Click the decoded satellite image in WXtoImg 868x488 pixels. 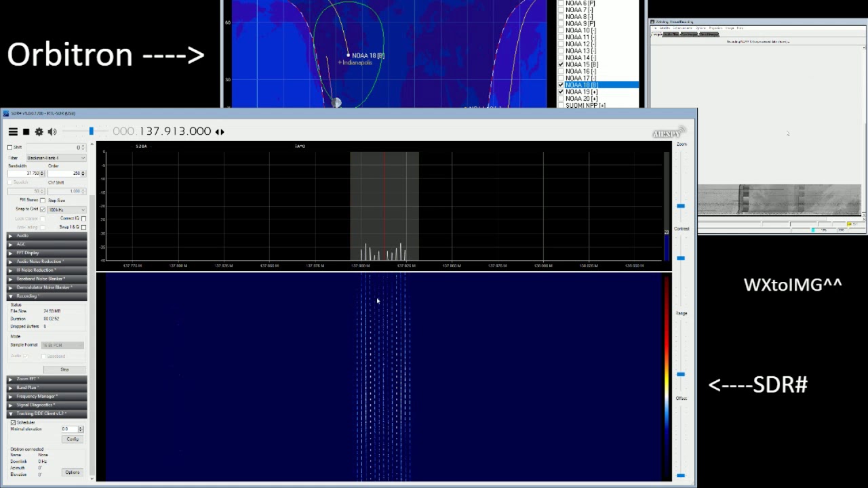[x=779, y=200]
